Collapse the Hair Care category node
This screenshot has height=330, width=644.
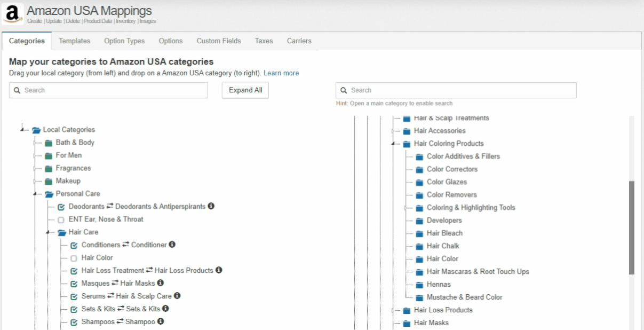coord(47,232)
